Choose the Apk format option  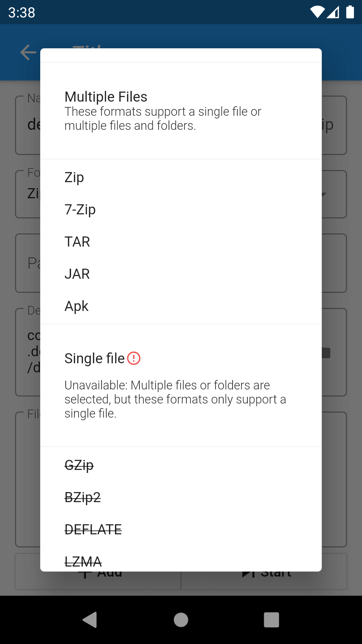[76, 306]
